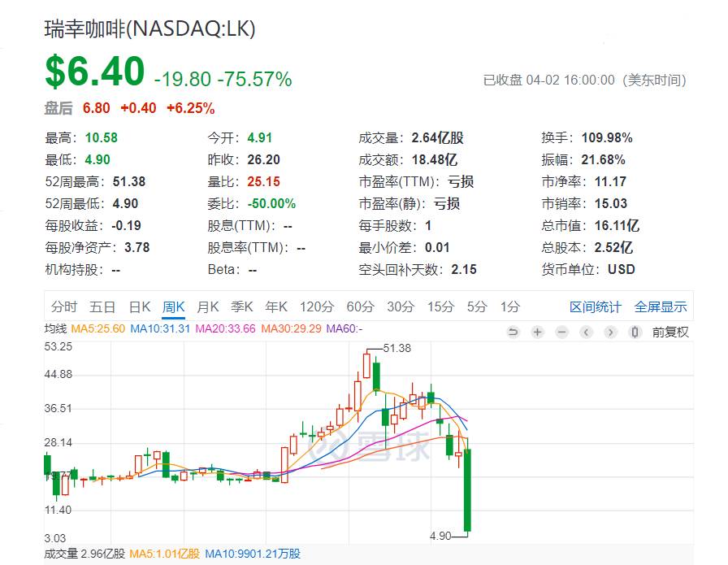Viewport: 728px width, 565px height.
Task: Click the 振幅 value 21.68%
Action: [603, 159]
